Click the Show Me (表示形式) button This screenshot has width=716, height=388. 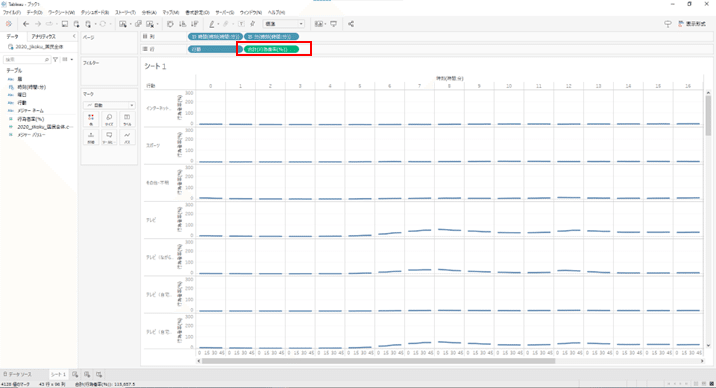[692, 24]
